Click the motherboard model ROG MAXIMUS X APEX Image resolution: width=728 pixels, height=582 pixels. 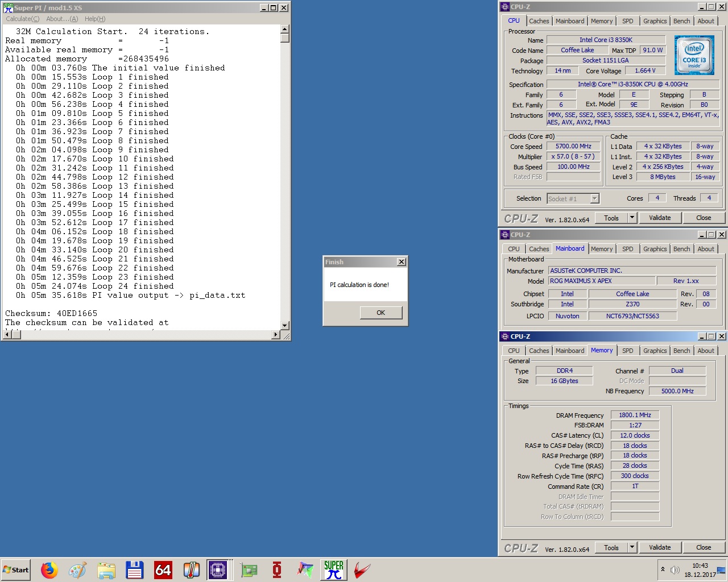click(601, 281)
